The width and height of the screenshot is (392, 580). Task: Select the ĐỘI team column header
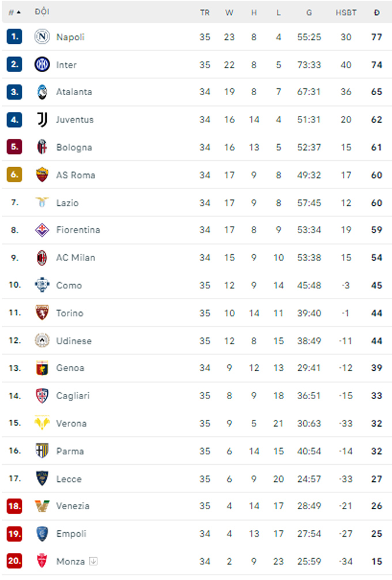coord(42,12)
